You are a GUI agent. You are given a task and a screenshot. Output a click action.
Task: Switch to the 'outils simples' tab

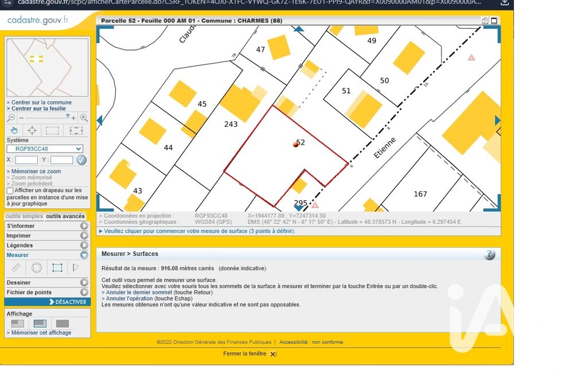[24, 216]
